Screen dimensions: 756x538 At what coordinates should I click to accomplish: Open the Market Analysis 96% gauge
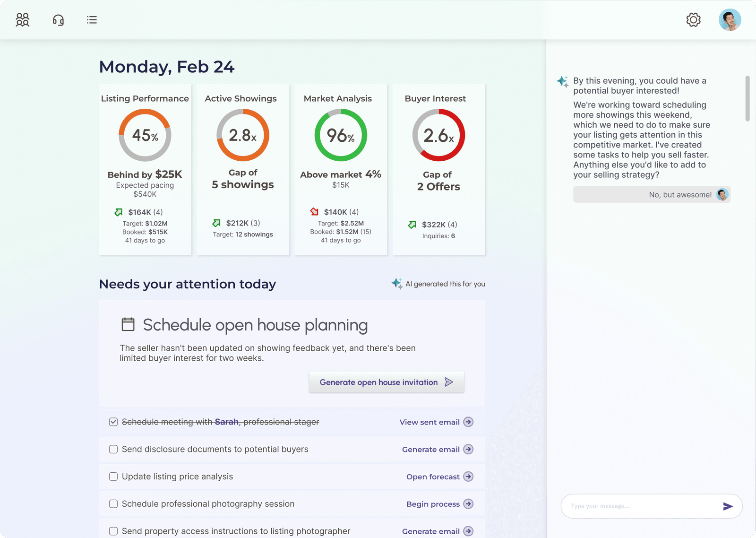pyautogui.click(x=341, y=135)
